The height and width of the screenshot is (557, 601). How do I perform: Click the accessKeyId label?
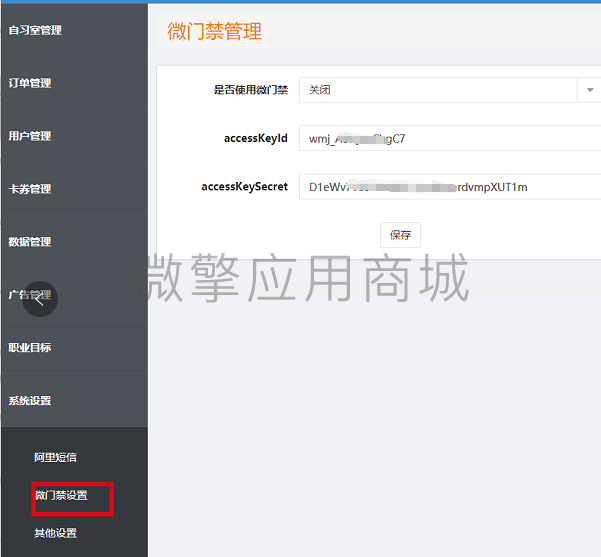(256, 138)
